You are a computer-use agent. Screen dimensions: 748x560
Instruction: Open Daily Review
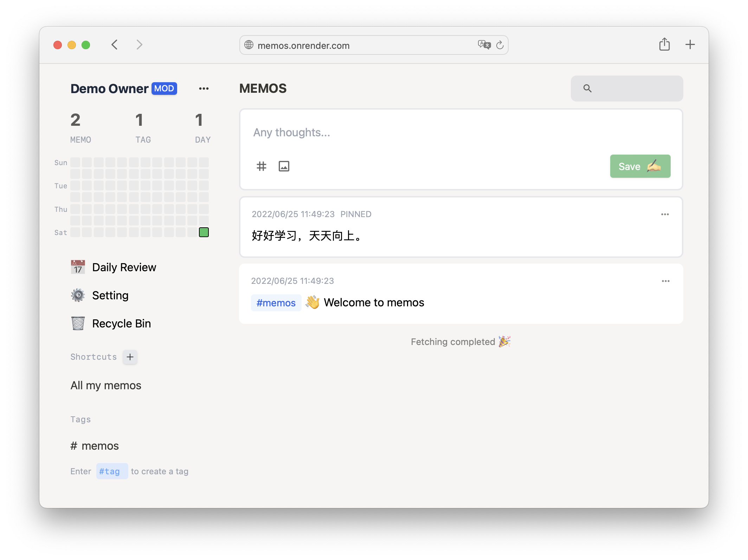coord(124,267)
